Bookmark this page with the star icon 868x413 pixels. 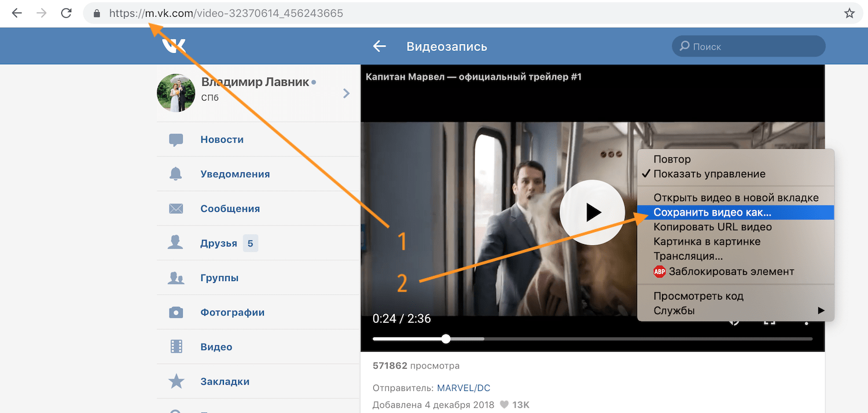click(x=849, y=13)
